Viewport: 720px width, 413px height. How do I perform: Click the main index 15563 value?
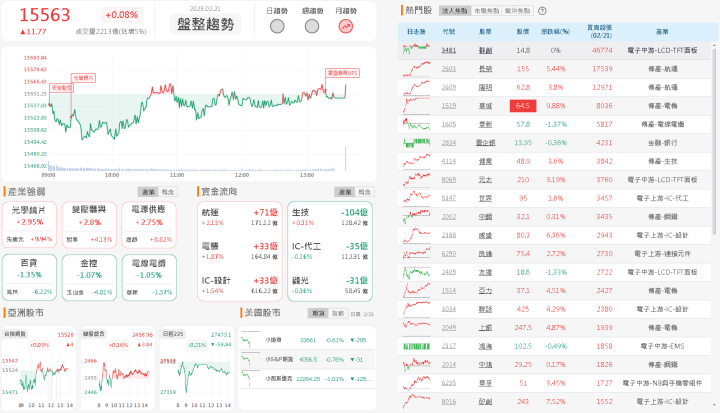pos(45,15)
